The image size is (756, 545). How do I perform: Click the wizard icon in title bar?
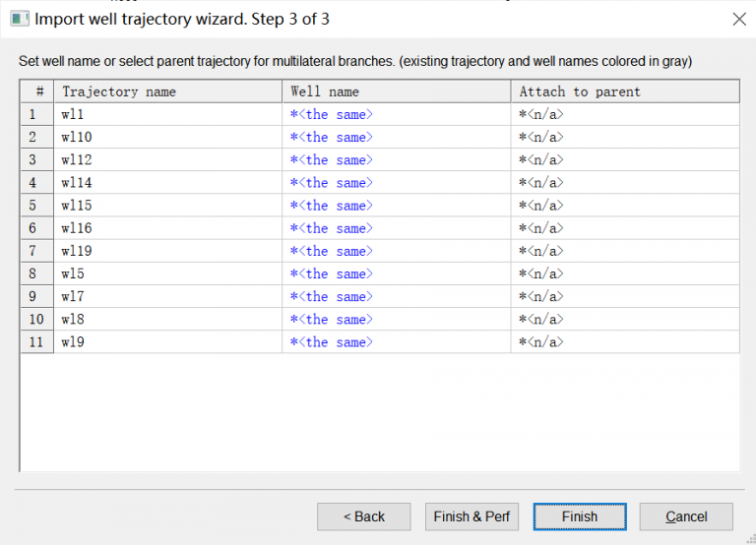20,19
